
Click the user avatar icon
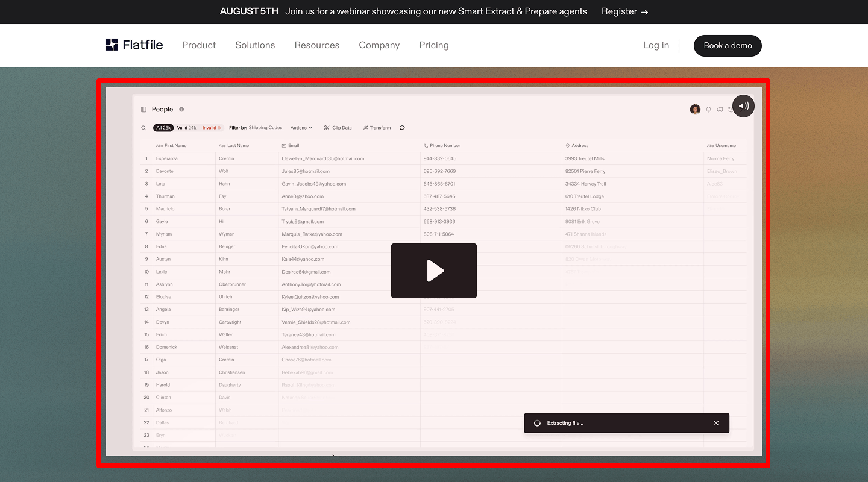(695, 109)
